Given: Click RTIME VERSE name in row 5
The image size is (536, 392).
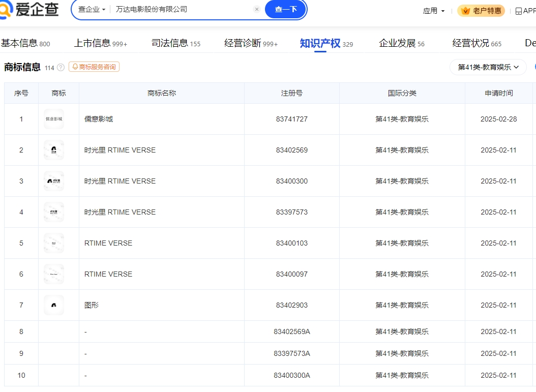Looking at the screenshot, I should [x=108, y=243].
